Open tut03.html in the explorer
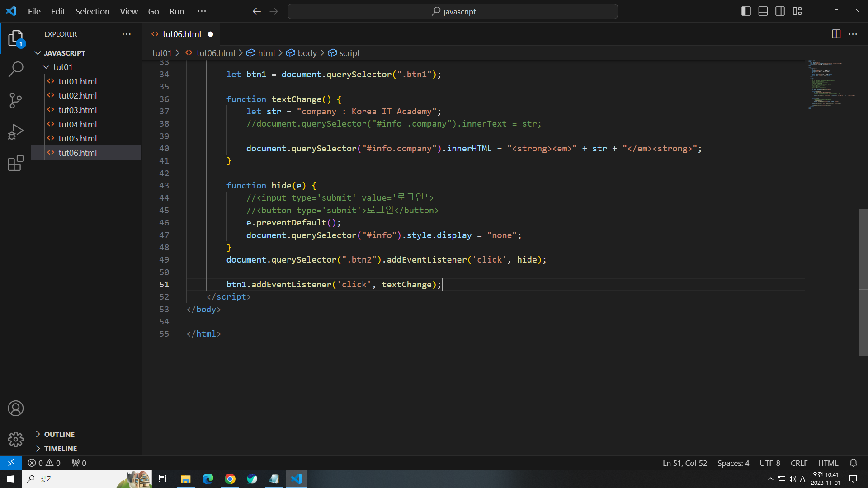The image size is (868, 488). tap(77, 110)
